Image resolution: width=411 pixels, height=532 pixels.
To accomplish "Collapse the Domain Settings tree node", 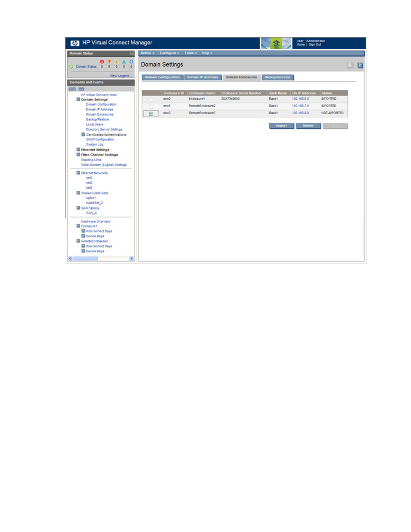I will pyautogui.click(x=78, y=100).
